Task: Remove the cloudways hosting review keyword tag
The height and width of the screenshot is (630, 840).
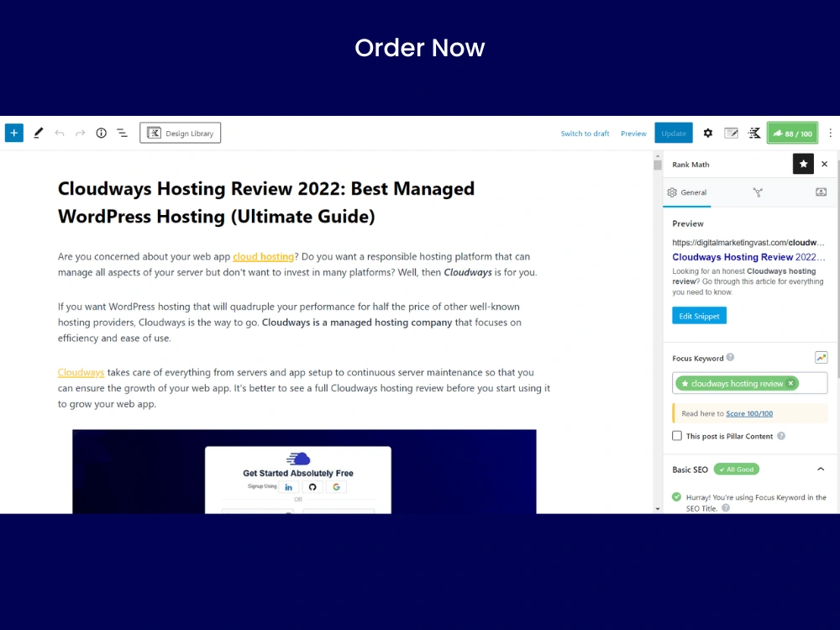Action: coord(790,383)
